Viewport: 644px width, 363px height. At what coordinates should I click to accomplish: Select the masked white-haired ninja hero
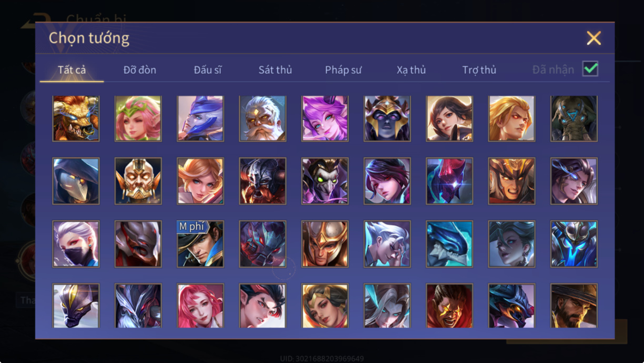click(x=76, y=244)
